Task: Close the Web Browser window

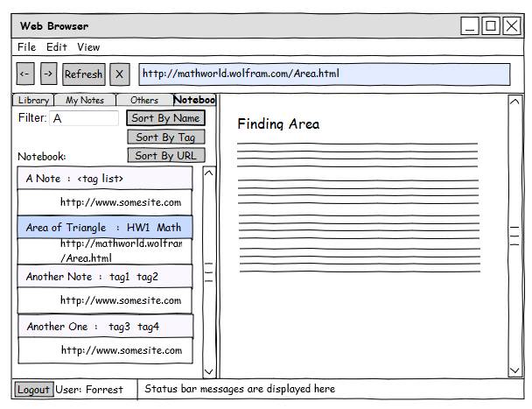Action: [x=512, y=25]
